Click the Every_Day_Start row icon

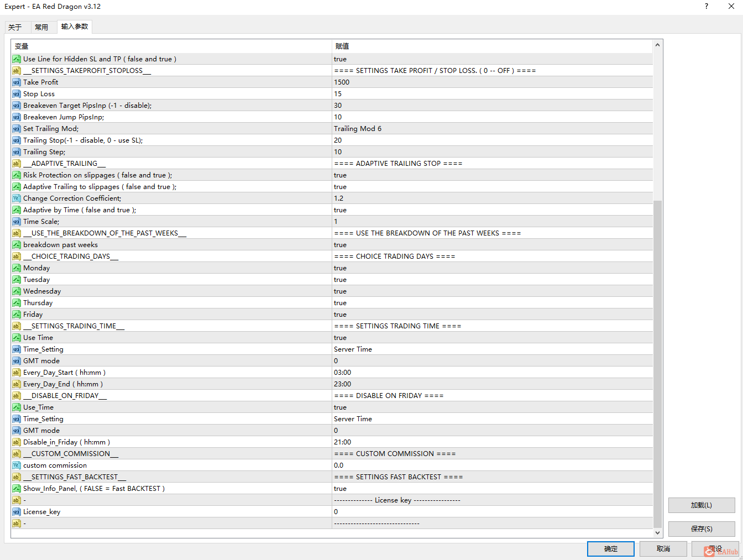coord(17,373)
